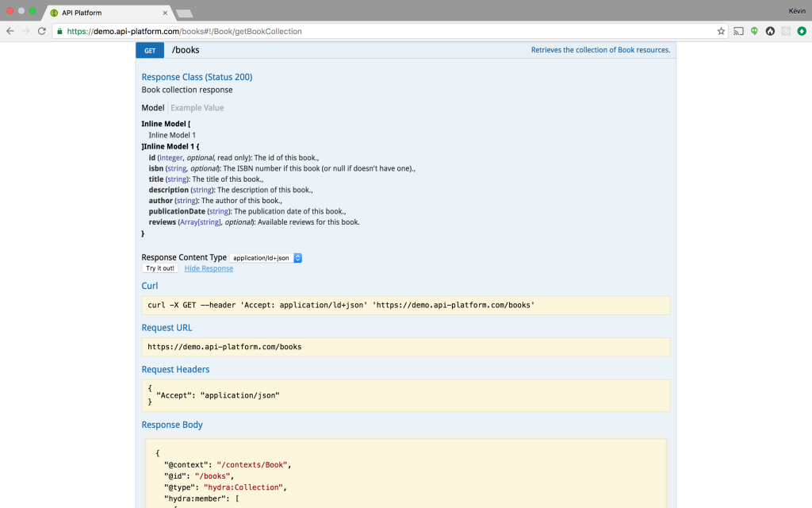Click the Chromecast cast icon in the toolbar

click(x=738, y=31)
